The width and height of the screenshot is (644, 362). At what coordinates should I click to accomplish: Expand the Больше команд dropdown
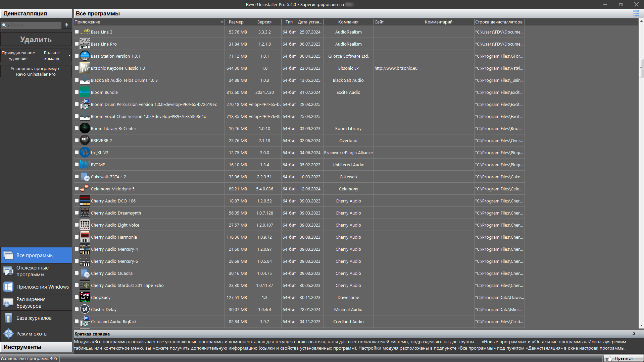[x=69, y=56]
